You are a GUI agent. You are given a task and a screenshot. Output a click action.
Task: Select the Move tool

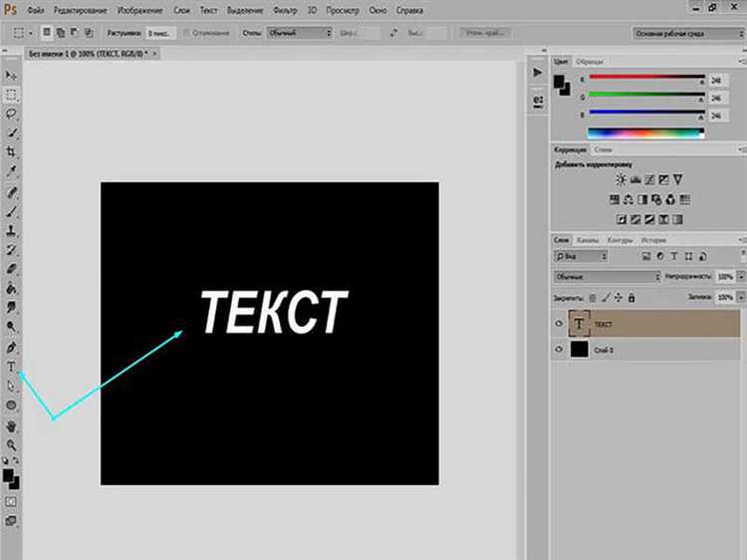pyautogui.click(x=11, y=76)
